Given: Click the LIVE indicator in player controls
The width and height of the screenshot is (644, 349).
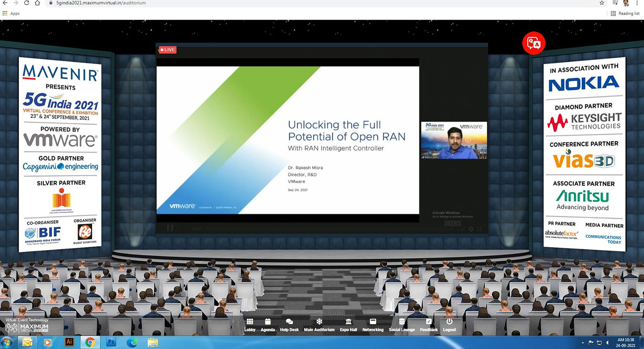Looking at the screenshot, I should pos(197,229).
